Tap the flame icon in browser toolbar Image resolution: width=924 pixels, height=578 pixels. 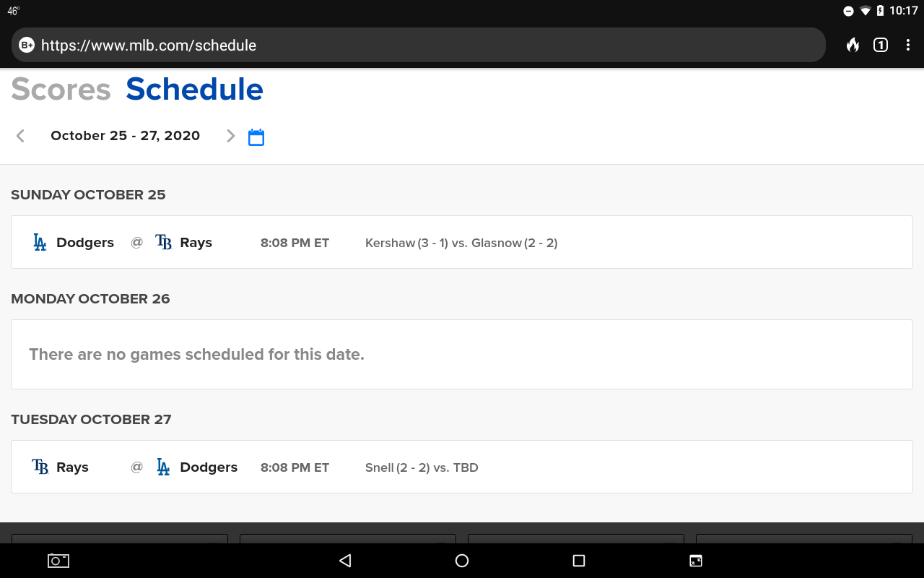pos(853,45)
